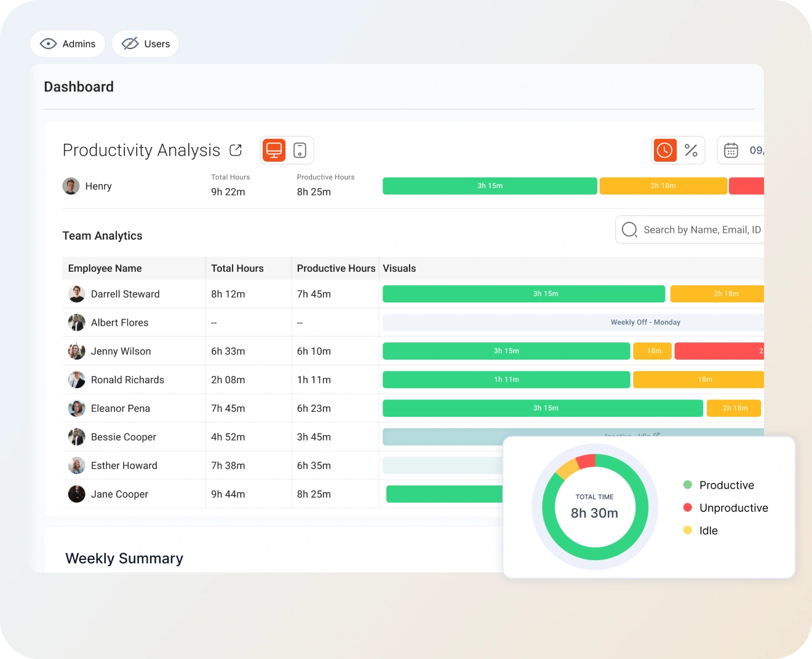Click the search magnifier icon
The width and height of the screenshot is (812, 659).
click(x=629, y=229)
